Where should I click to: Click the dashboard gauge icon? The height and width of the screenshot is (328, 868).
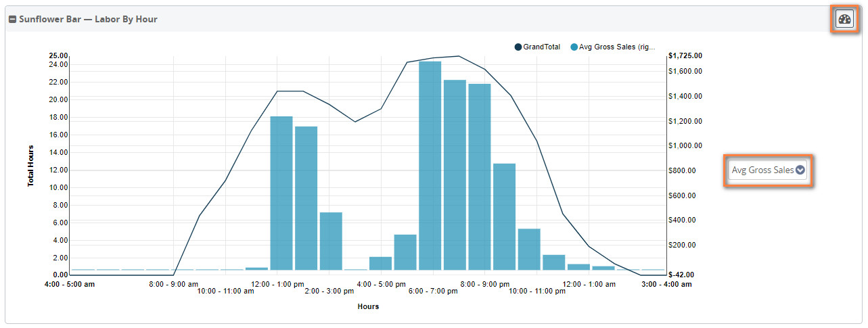point(844,19)
